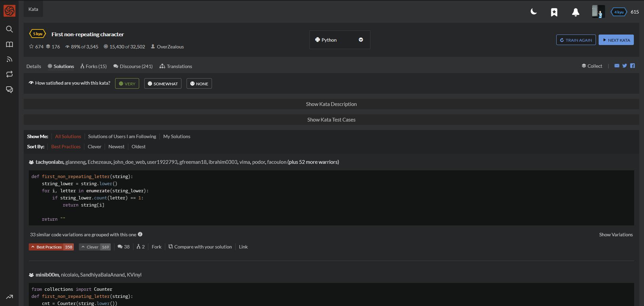Screen dimensions: 644x306
Task: Open the Discourse (241) tab
Action: pyautogui.click(x=133, y=66)
